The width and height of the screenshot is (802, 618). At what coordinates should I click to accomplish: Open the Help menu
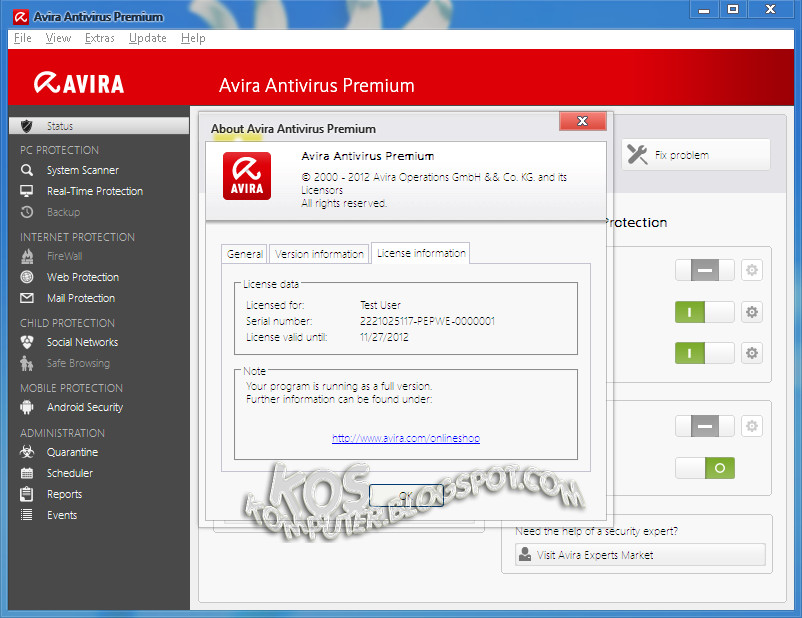click(x=193, y=38)
